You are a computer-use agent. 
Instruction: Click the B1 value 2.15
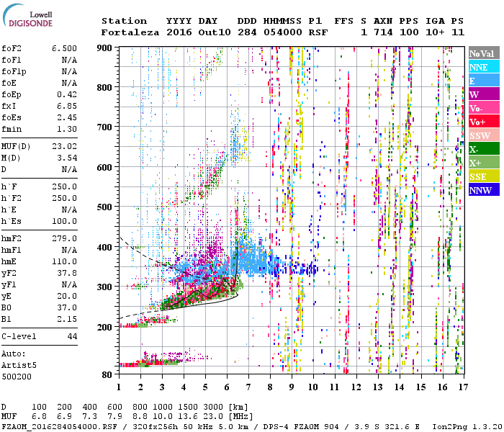pyautogui.click(x=67, y=320)
